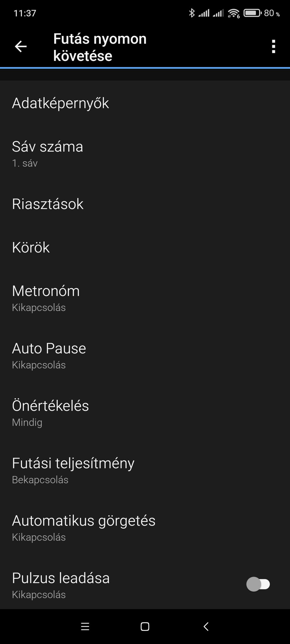The image size is (290, 644).
Task: Open the three-dot overflow menu
Action: [x=273, y=46]
